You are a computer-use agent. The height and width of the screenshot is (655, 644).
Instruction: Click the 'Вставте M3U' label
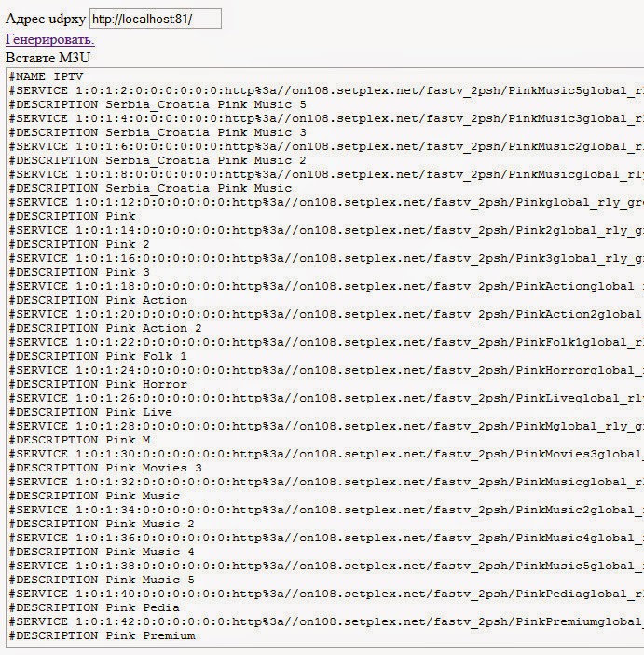click(48, 57)
